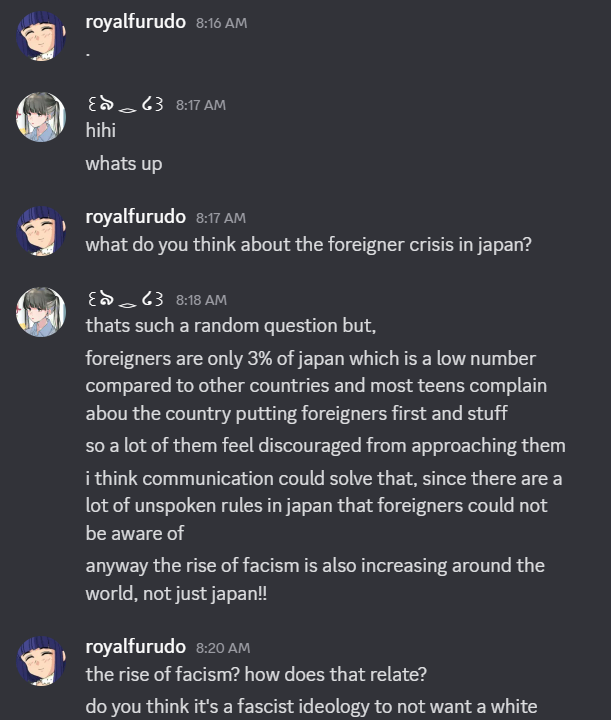Screen dimensions: 611x720
Task: Click the symbol username at 8:18 AM
Action: point(125,299)
